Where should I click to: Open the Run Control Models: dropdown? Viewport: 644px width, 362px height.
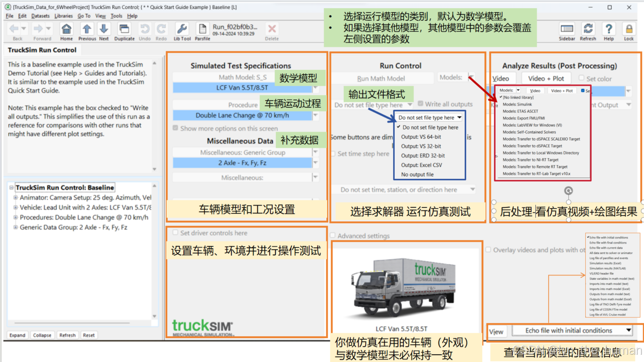pyautogui.click(x=470, y=77)
